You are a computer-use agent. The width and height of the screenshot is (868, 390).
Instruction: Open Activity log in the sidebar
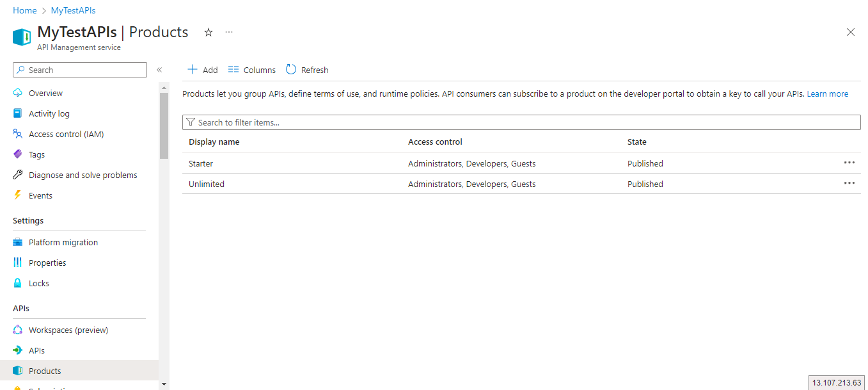(49, 113)
